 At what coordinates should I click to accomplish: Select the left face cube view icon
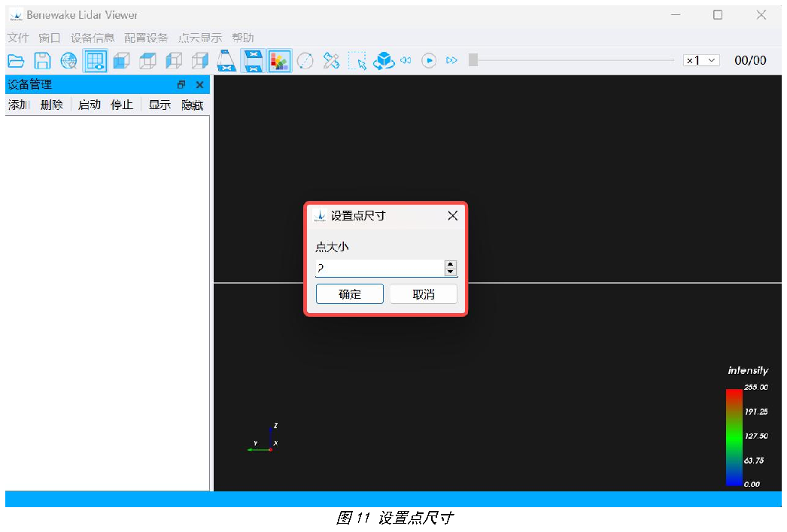[174, 61]
